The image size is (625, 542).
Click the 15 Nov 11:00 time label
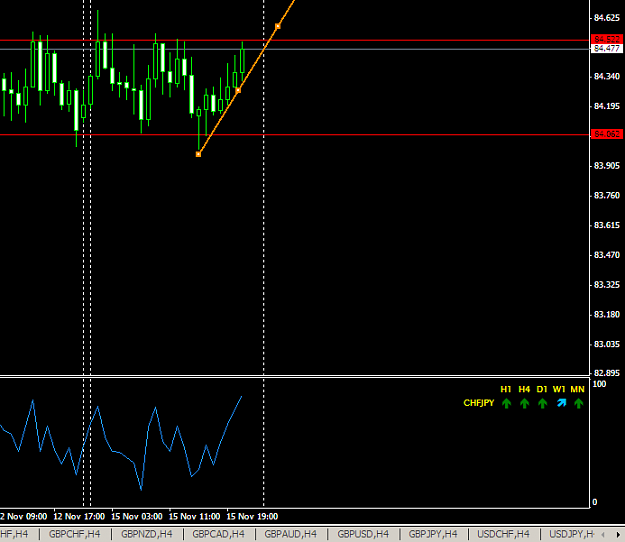click(195, 516)
